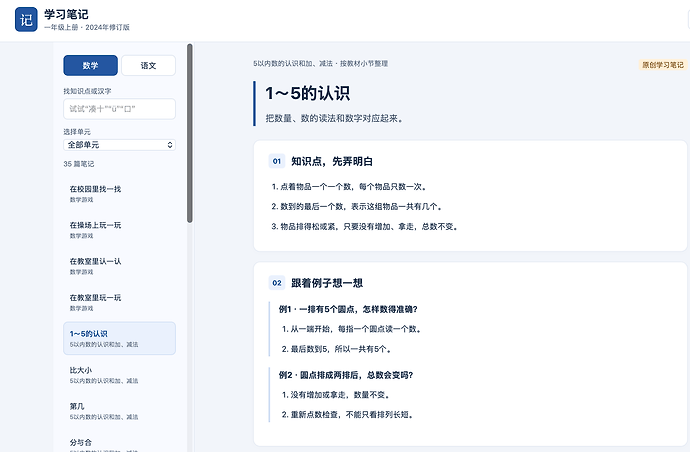Open the note 在教室里玩一玩
Image resolution: width=690 pixels, height=452 pixels.
[119, 302]
